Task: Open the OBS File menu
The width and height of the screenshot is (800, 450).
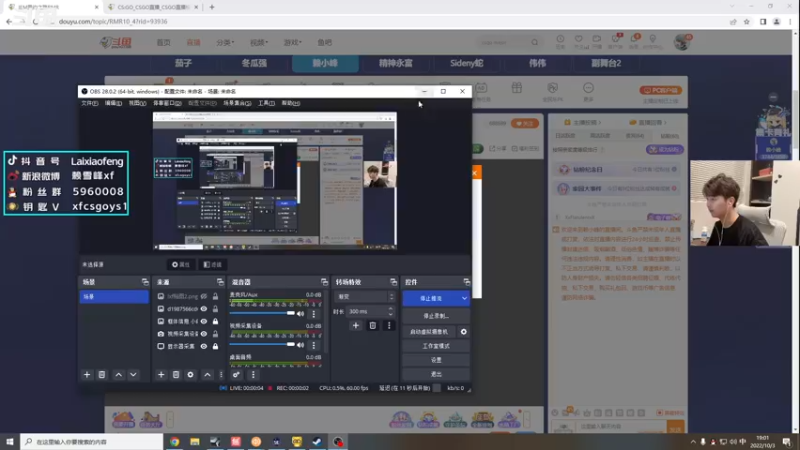Action: click(89, 103)
